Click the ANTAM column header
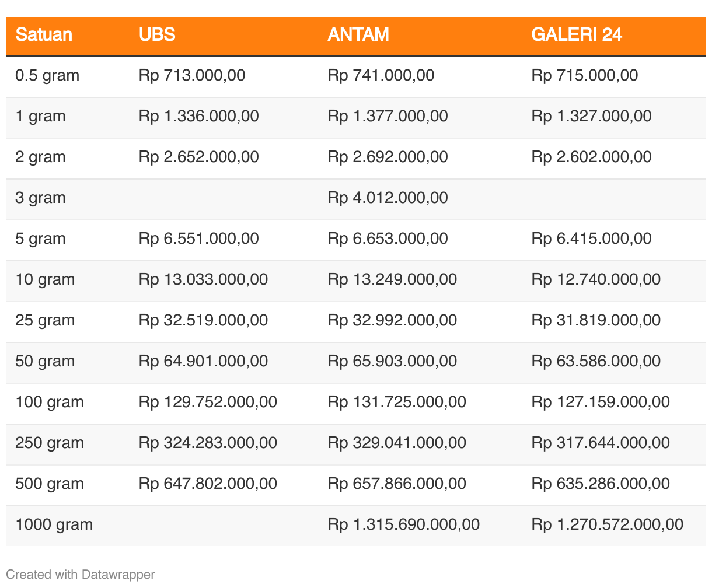This screenshot has width=712, height=588. (358, 34)
